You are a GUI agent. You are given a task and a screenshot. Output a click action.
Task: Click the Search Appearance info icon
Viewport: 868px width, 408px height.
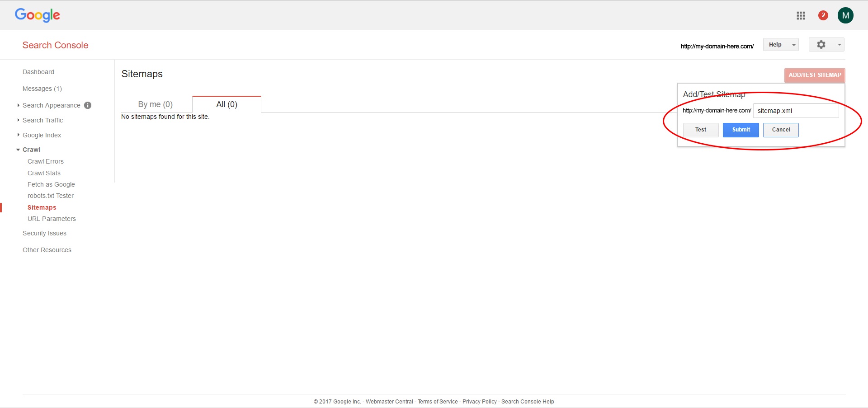(88, 105)
